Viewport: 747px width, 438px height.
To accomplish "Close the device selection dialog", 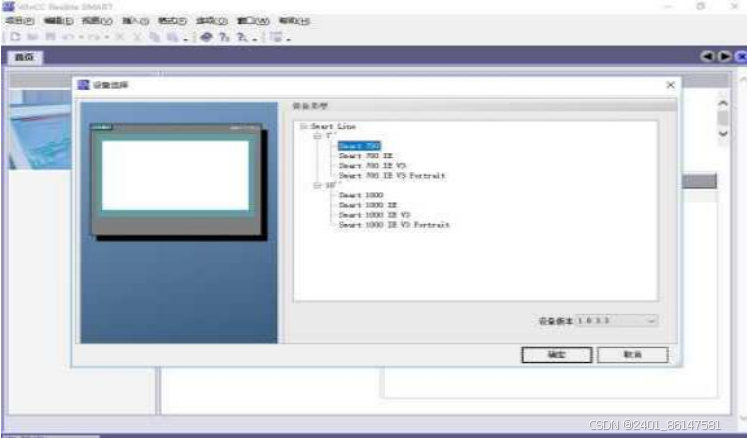I will [670, 85].
